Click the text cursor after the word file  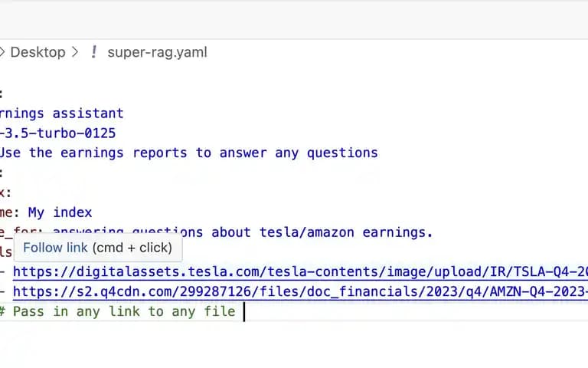[244, 312]
